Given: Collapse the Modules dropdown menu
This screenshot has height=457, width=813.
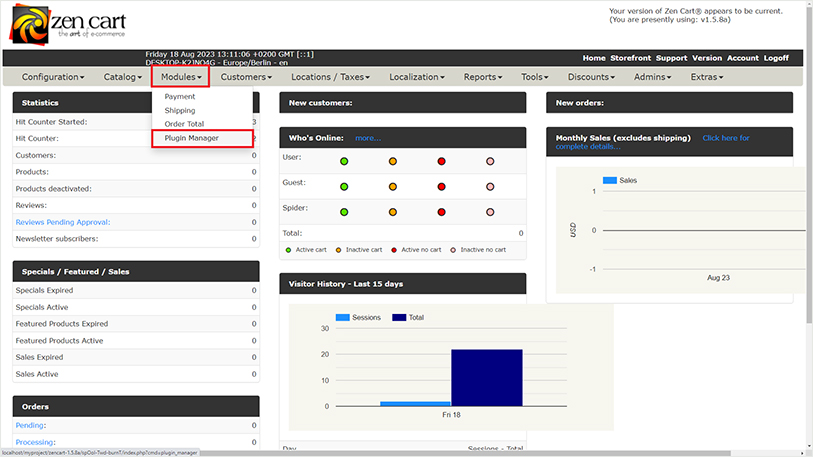Looking at the screenshot, I should coord(181,77).
